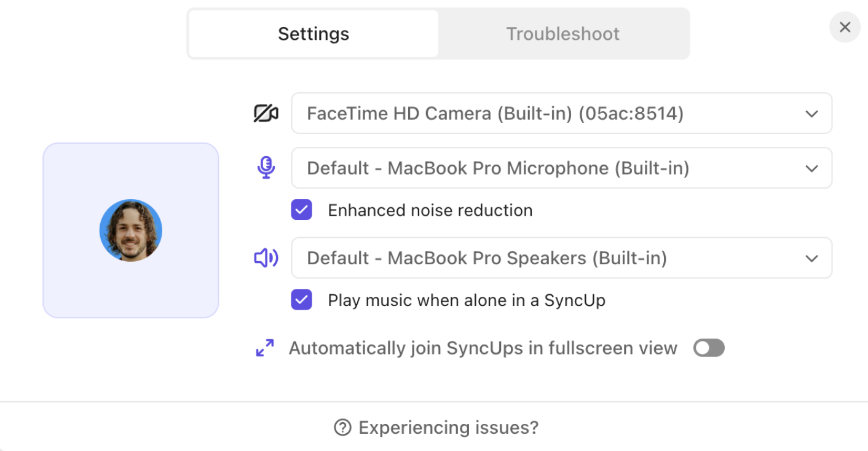Click the fullscreen expand arrows icon
The height and width of the screenshot is (451, 868).
(265, 348)
